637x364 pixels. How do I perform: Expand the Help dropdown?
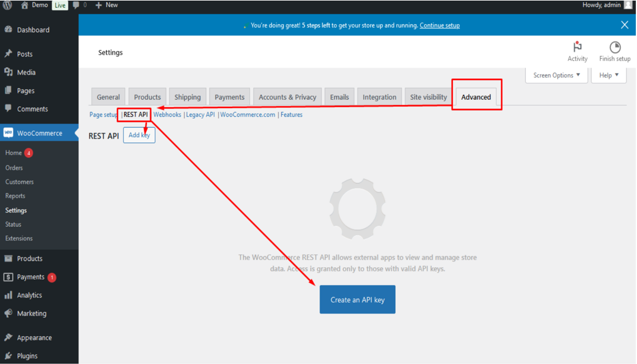(608, 75)
